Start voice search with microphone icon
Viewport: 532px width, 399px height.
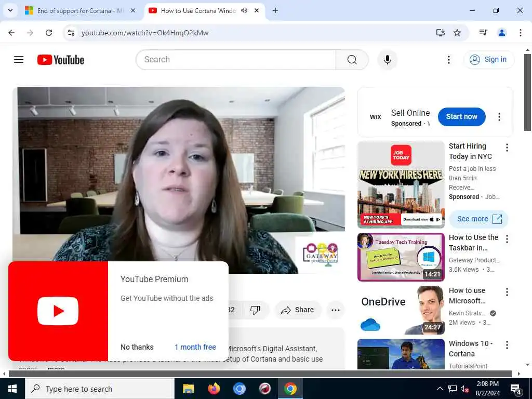point(387,60)
